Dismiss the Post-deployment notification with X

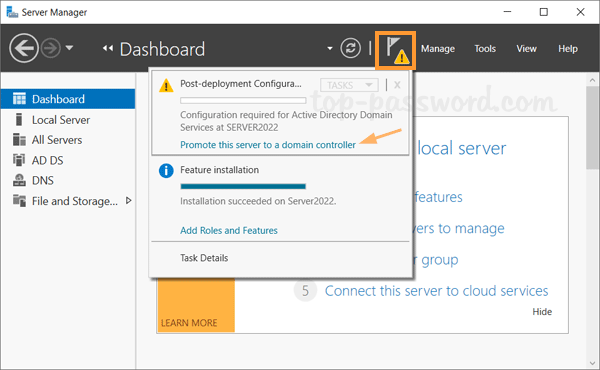point(397,85)
